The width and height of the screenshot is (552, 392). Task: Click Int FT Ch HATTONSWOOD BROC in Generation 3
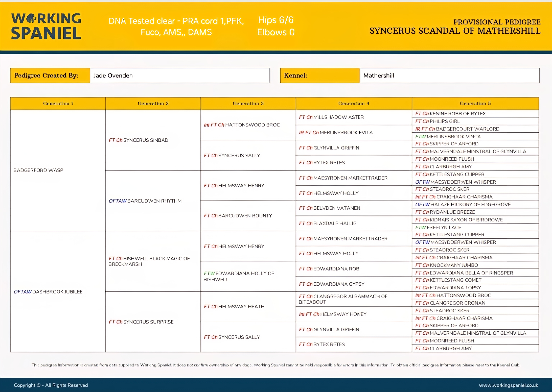pos(242,125)
